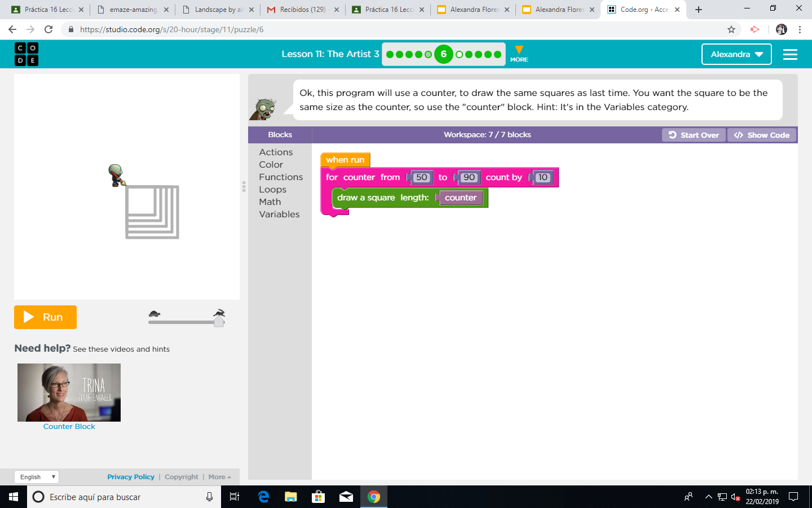Open the Functions block category
This screenshot has width=812, height=508.
click(x=281, y=177)
